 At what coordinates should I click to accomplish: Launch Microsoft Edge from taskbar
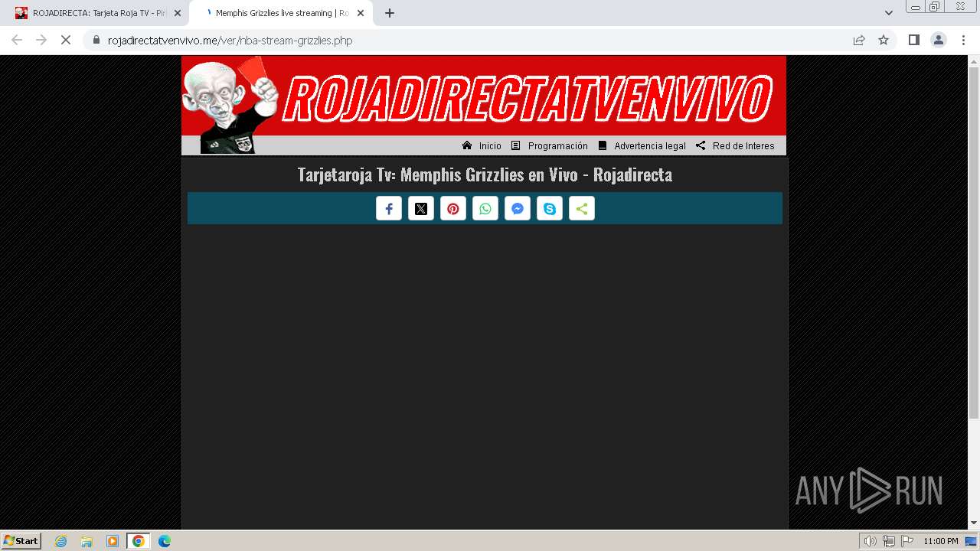165,541
